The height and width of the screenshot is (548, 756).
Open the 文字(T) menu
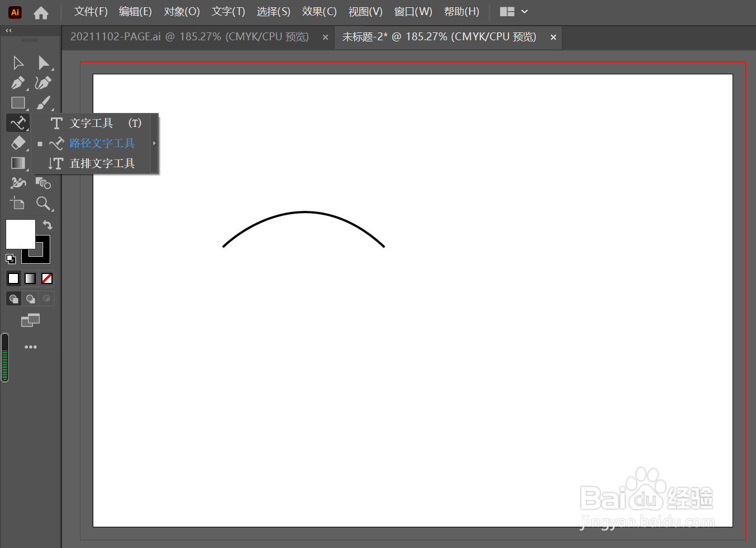pyautogui.click(x=229, y=12)
